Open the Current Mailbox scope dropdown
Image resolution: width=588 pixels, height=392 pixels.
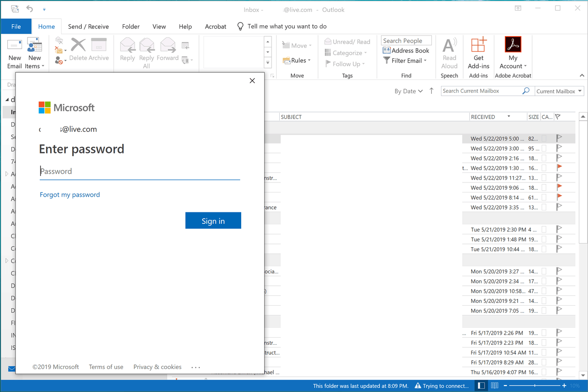point(559,91)
